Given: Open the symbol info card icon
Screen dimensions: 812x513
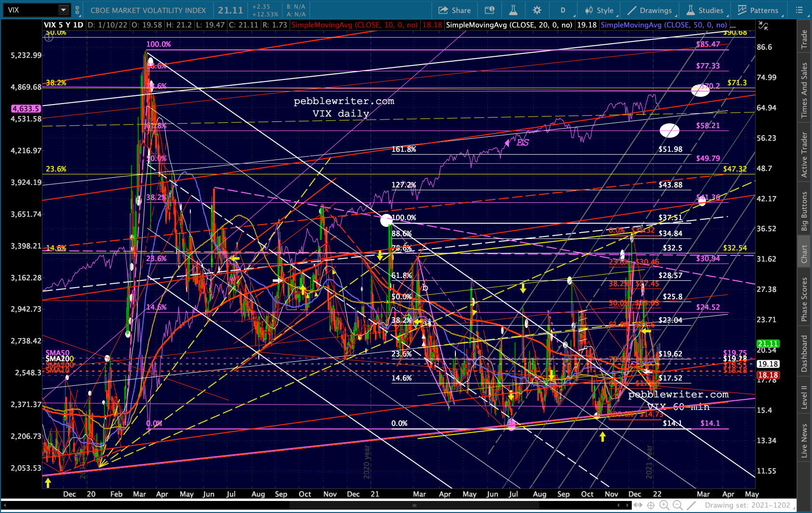Looking at the screenshot, I should (489, 10).
